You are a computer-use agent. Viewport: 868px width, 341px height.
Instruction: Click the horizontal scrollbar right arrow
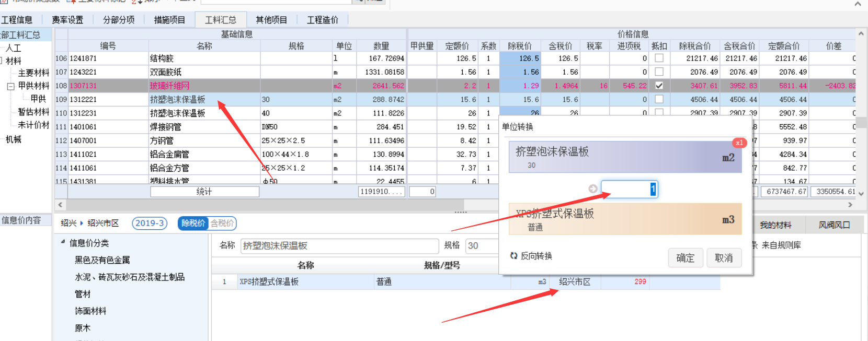click(850, 205)
